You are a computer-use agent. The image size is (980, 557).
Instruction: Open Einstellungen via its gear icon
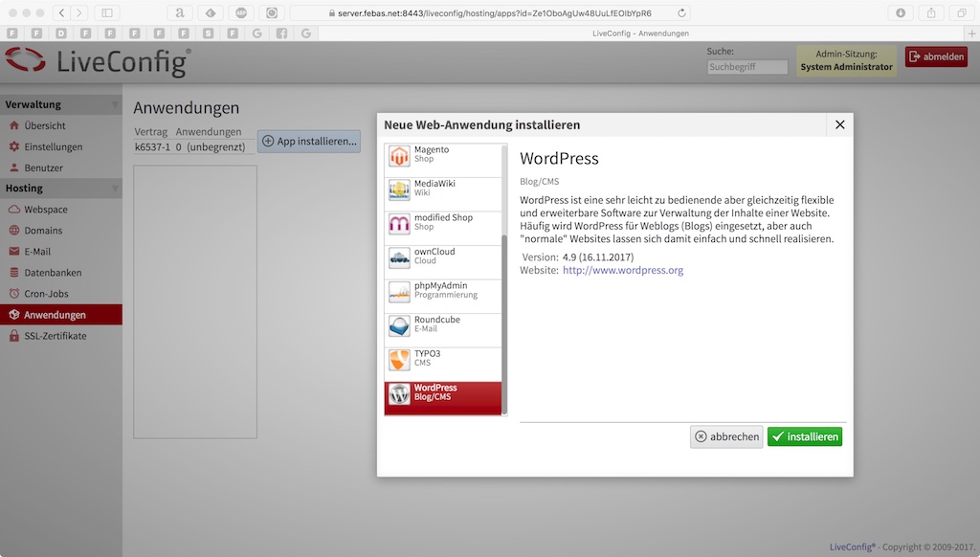click(x=13, y=146)
